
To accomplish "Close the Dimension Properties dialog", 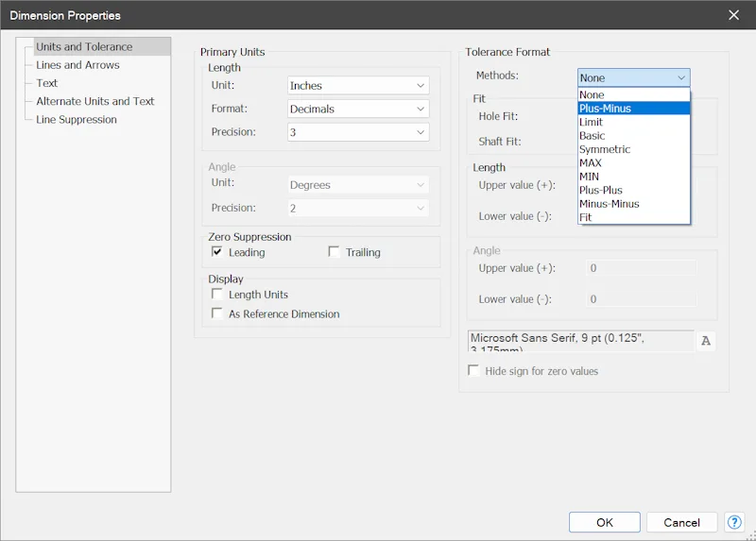I will 733,15.
